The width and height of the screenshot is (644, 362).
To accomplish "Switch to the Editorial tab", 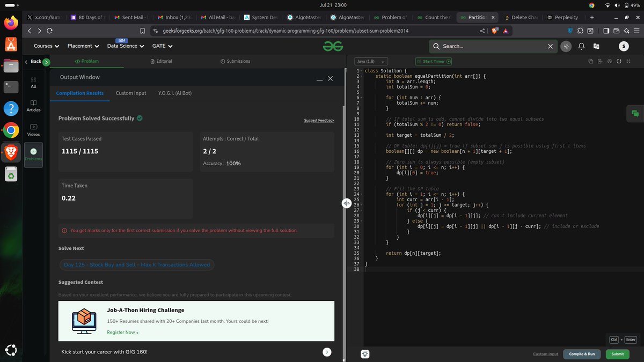I will coord(161,61).
